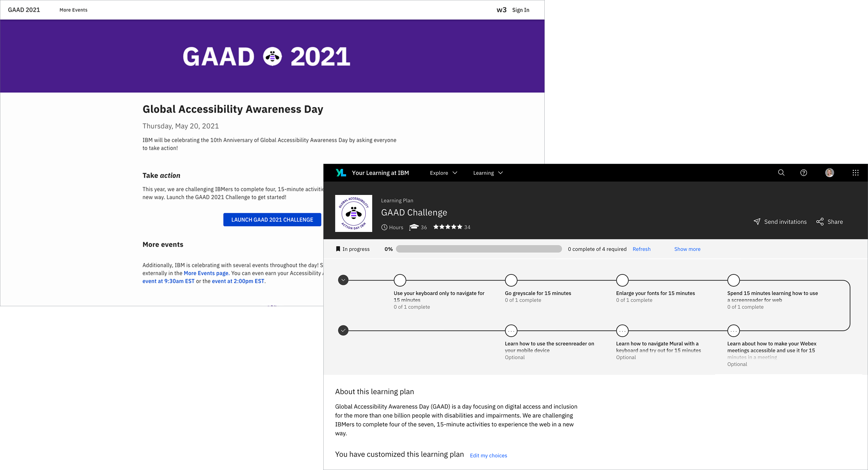Image resolution: width=868 pixels, height=470 pixels.
Task: Click the w3 menu item
Action: (501, 10)
